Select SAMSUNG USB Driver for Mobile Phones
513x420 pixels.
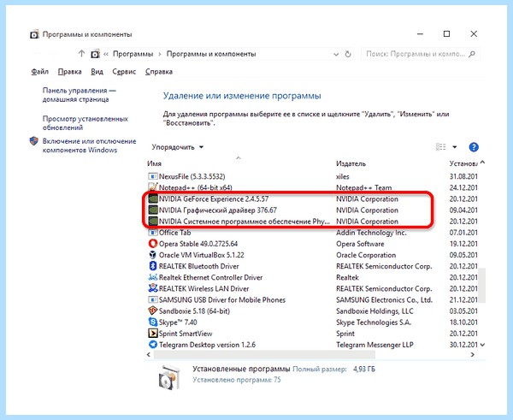click(312, 299)
